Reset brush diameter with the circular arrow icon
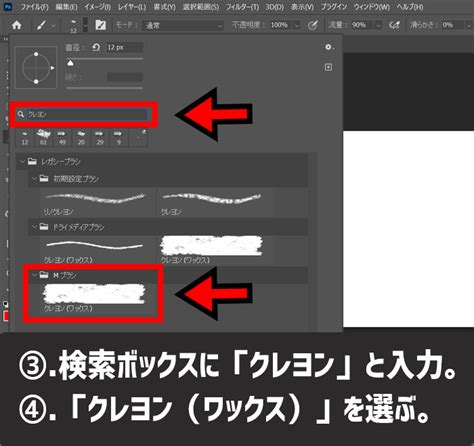This screenshot has width=474, height=446. [x=96, y=47]
